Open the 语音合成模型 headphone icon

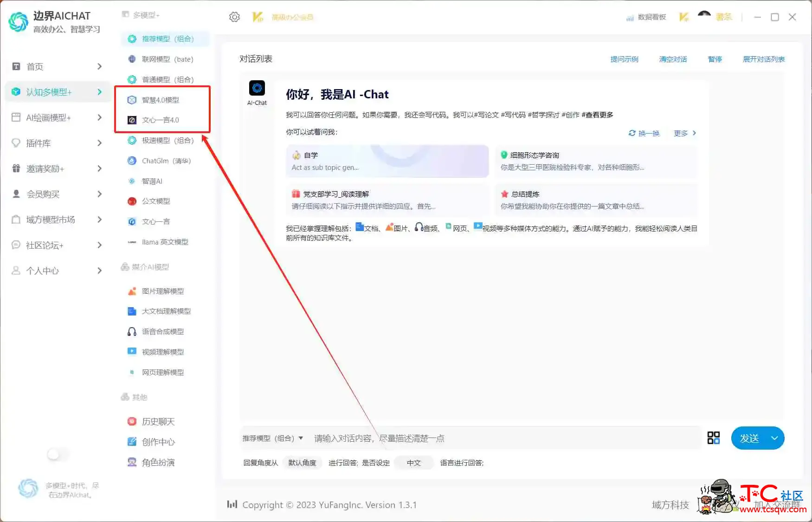click(x=132, y=331)
